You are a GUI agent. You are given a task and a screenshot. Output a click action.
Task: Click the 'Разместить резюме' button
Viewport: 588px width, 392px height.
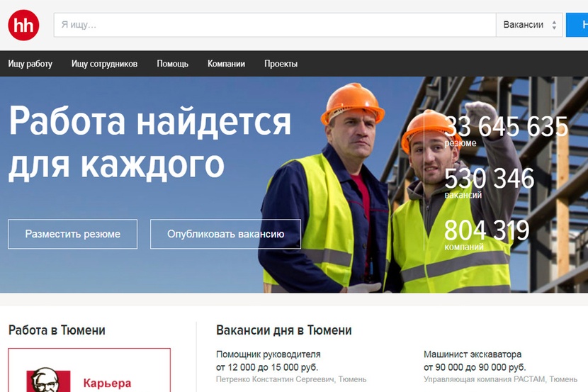[x=73, y=234]
